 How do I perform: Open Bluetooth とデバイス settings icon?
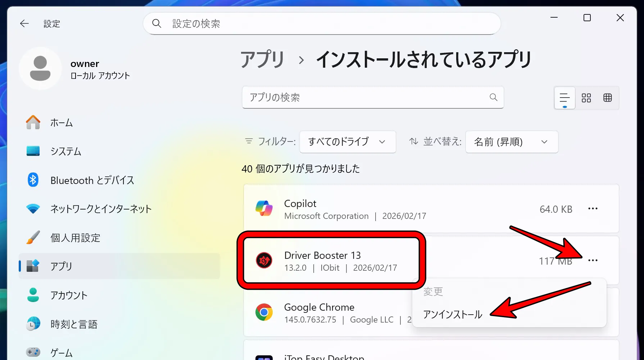(x=33, y=180)
